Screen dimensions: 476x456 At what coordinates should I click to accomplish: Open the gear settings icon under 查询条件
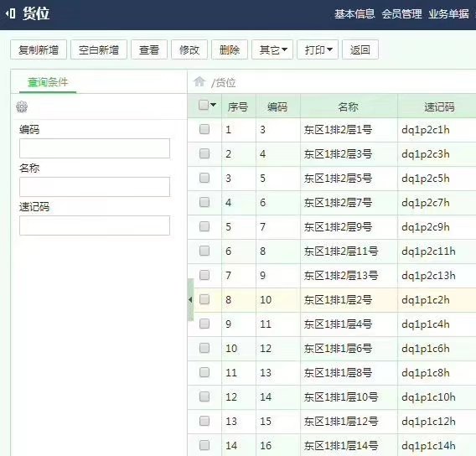pos(22,106)
